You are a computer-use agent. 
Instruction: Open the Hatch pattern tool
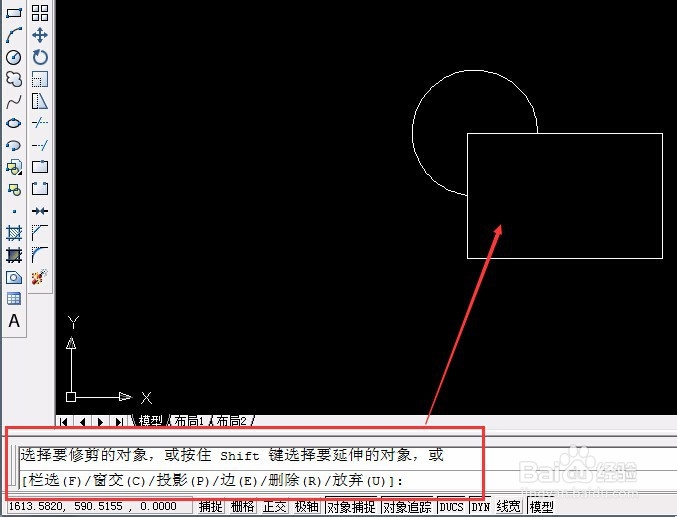pos(14,233)
